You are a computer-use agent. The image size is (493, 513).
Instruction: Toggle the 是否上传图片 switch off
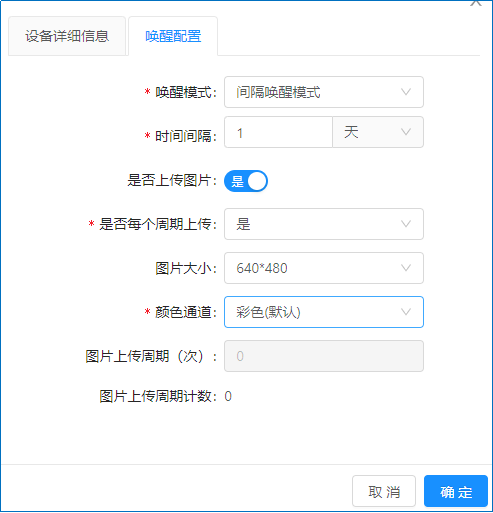click(246, 181)
